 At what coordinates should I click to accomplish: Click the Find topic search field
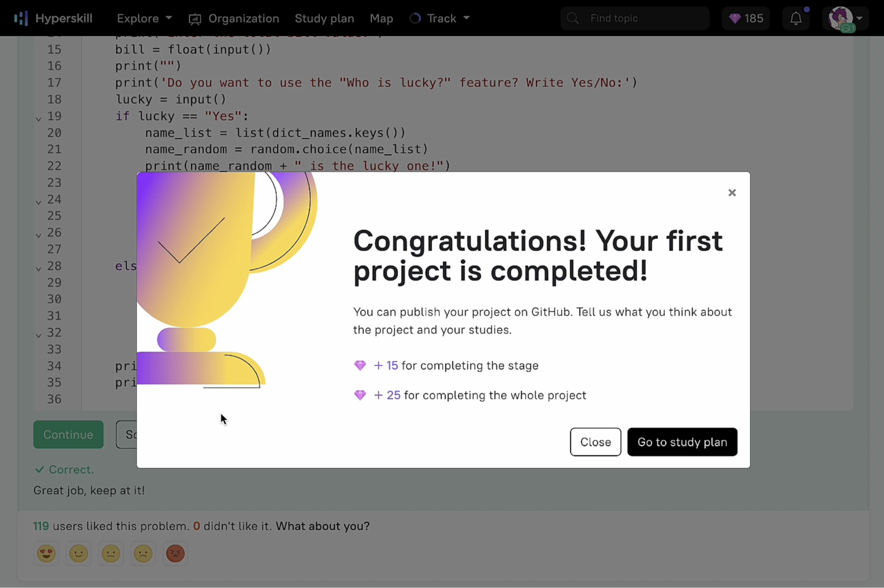[634, 18]
